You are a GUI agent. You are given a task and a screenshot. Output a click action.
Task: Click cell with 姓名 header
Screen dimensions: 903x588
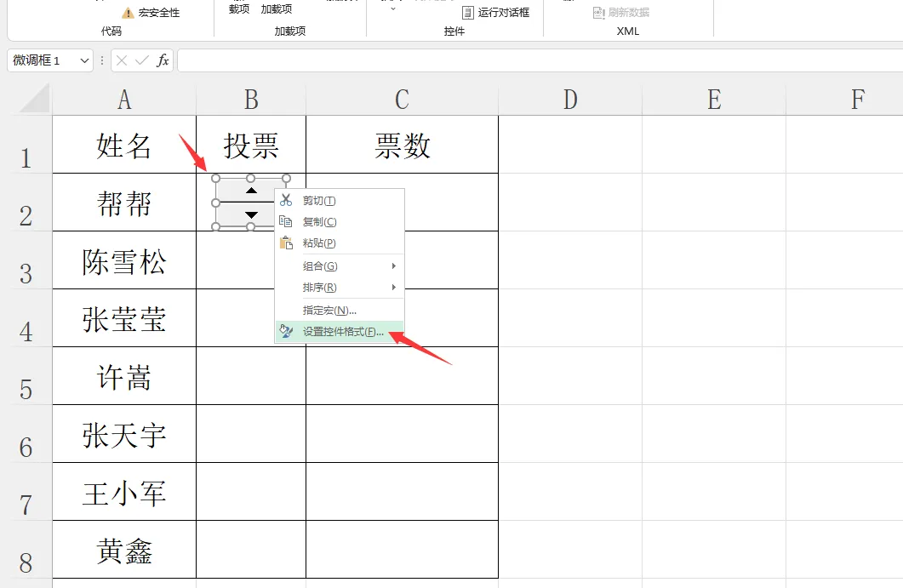[x=124, y=145]
